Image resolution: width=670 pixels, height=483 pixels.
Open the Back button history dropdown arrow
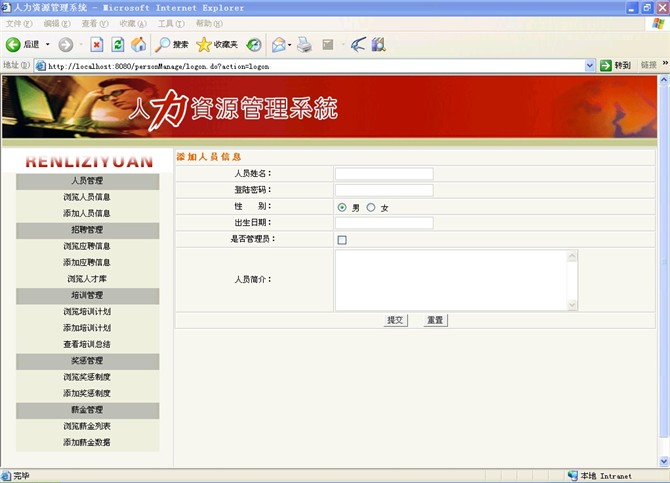click(x=47, y=44)
